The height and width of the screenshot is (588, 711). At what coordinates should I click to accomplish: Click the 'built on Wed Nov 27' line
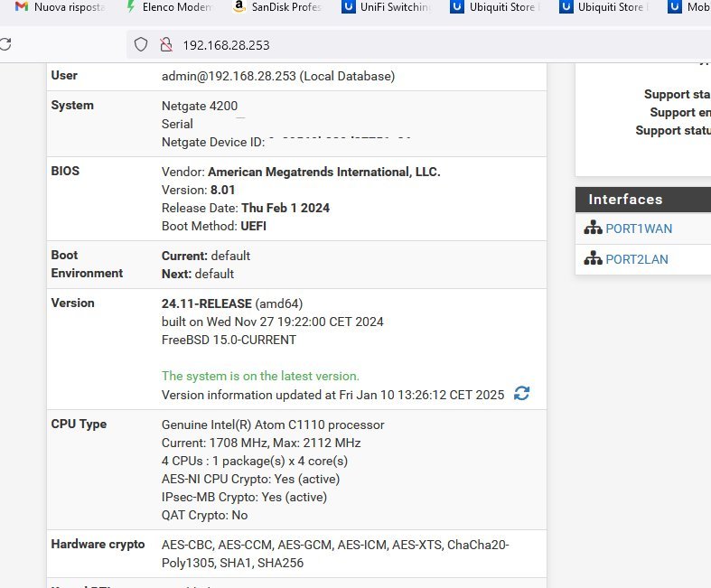click(x=273, y=322)
